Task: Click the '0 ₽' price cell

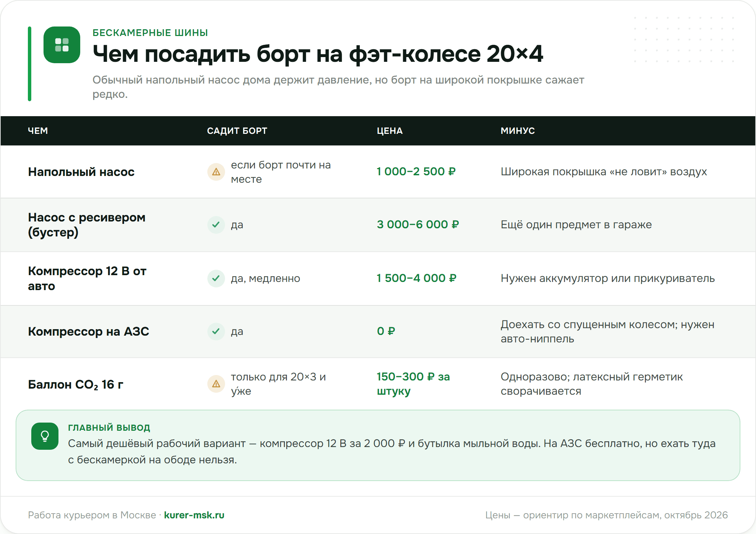Action: click(386, 331)
